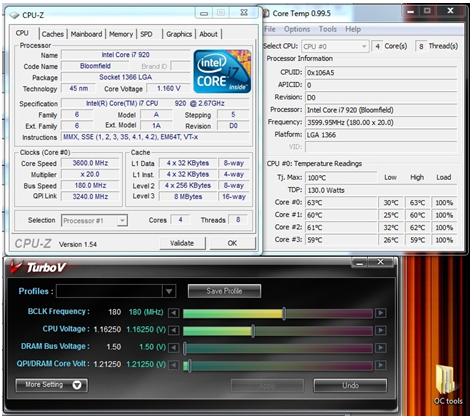Viewport: 474px width, 420px height.
Task: Switch to the Mainboard tab
Action: click(x=86, y=34)
